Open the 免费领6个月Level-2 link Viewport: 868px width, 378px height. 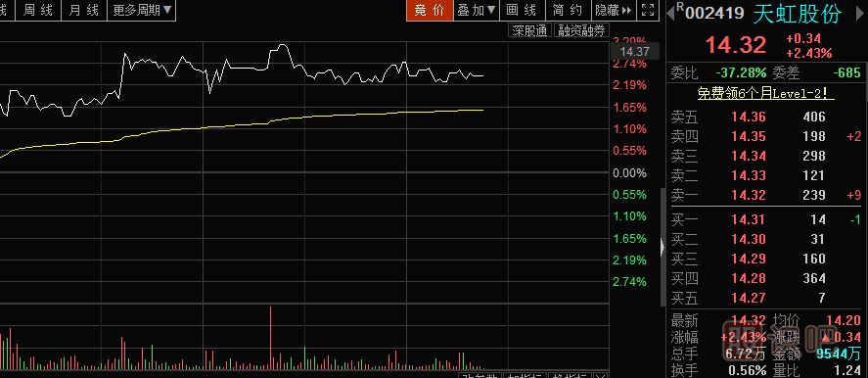point(765,93)
